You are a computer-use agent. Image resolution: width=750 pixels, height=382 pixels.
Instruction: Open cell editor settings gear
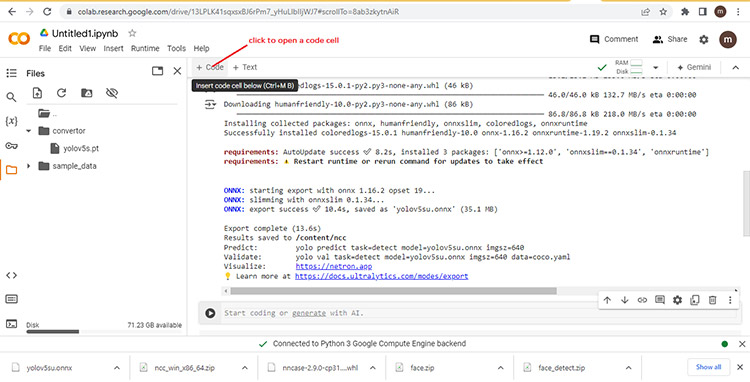pyautogui.click(x=677, y=300)
